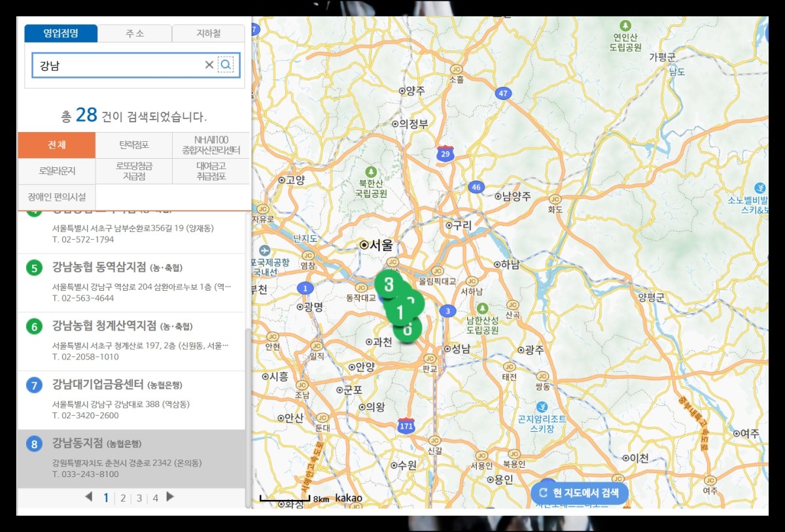Click route 1 shield near 부천
Image resolution: width=785 pixels, height=532 pixels.
(304, 287)
